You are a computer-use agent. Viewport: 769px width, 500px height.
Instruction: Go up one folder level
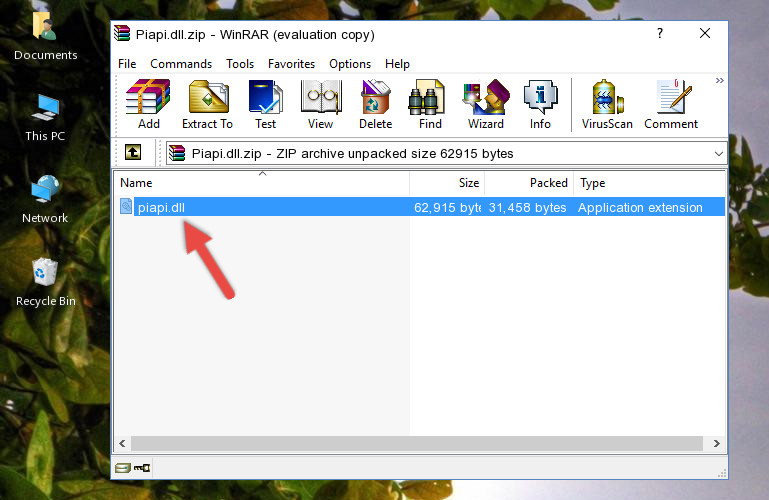click(x=133, y=152)
